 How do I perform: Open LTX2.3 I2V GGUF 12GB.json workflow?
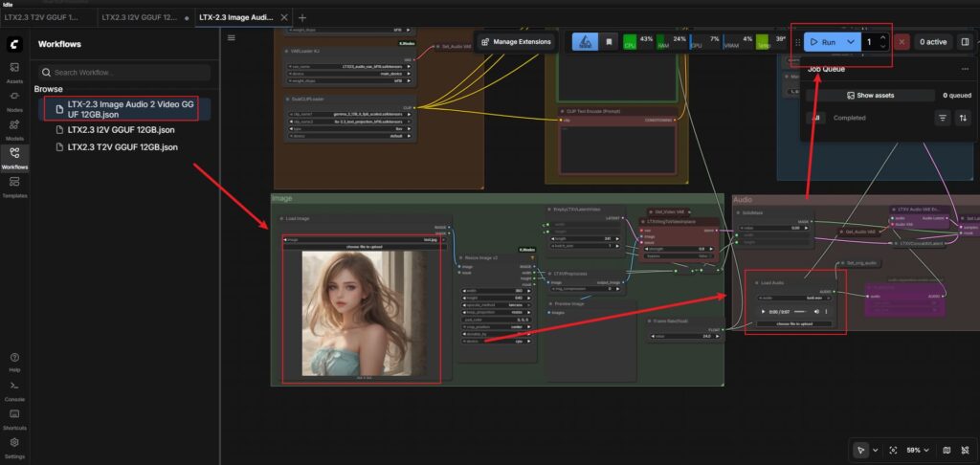(122, 130)
